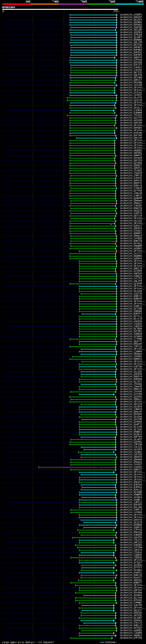This screenshot has width=146, height=644.
Task: Select the UniRef100_Q6DGT6 label
Action: pos(131,58)
